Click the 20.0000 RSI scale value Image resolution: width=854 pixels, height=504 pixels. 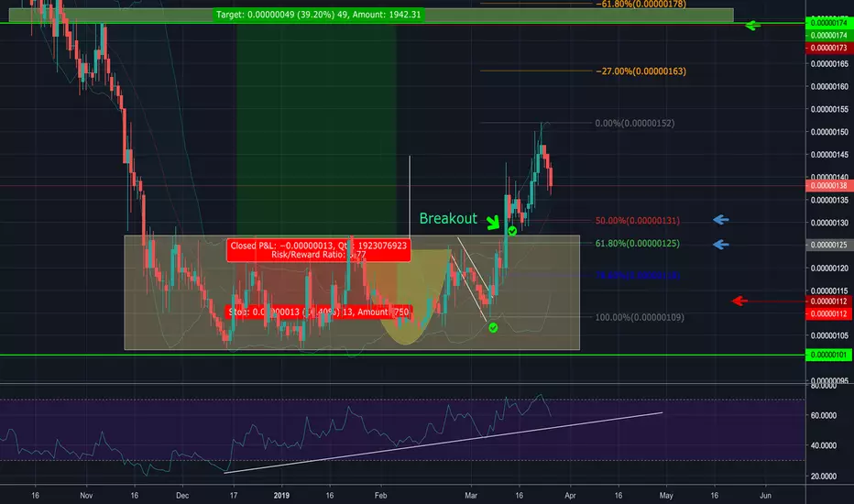[x=824, y=477]
